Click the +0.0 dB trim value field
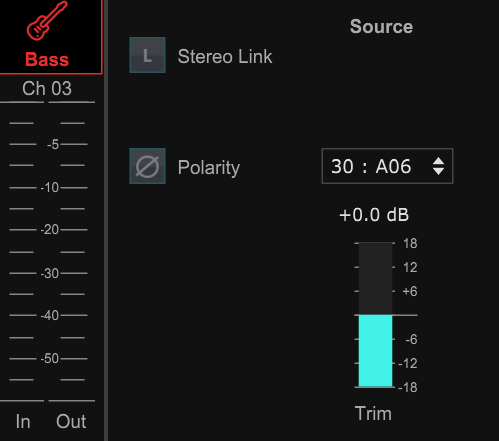 point(374,215)
